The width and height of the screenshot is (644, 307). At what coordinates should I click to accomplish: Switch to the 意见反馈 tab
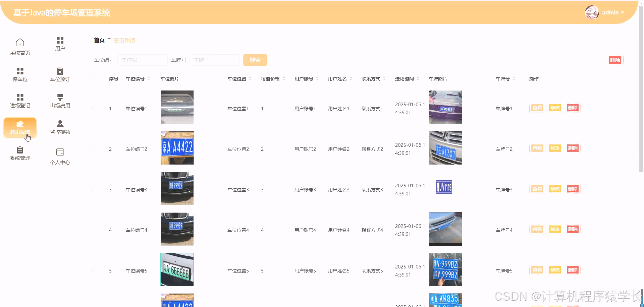(x=124, y=40)
